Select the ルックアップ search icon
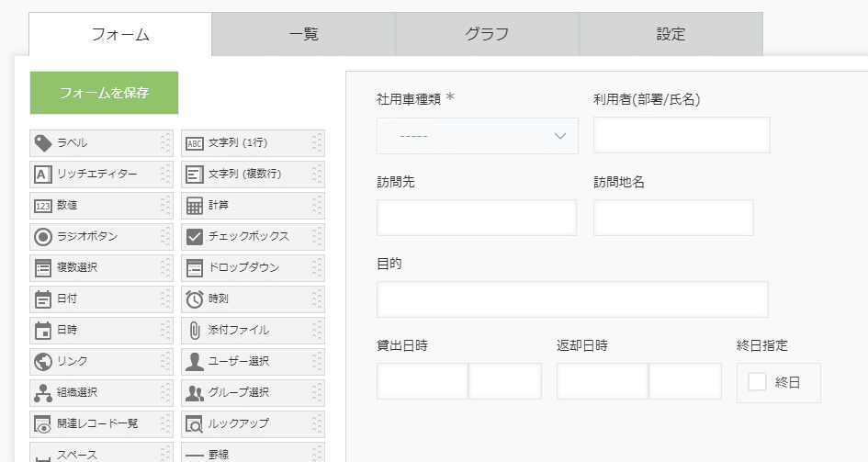868x462 pixels. pyautogui.click(x=195, y=424)
